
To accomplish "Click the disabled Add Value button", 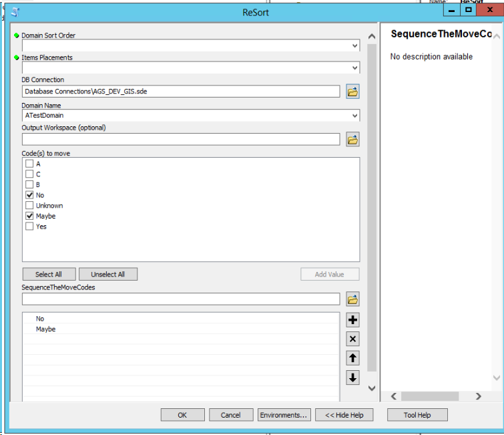I will click(x=330, y=274).
